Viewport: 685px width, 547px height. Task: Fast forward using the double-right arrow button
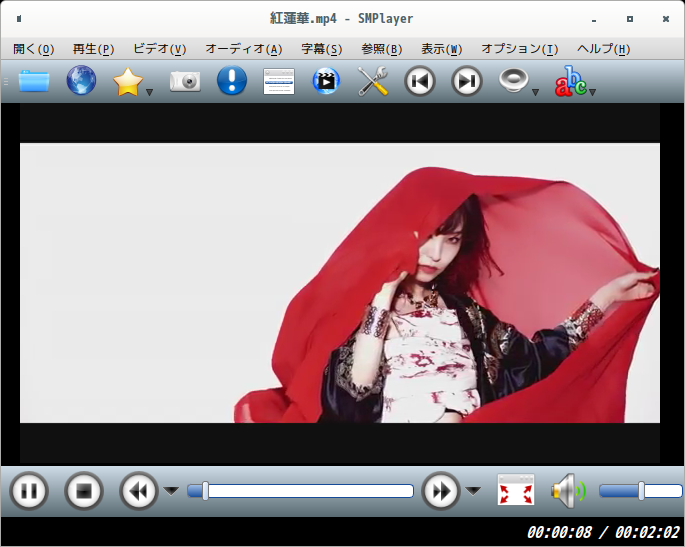(x=441, y=491)
